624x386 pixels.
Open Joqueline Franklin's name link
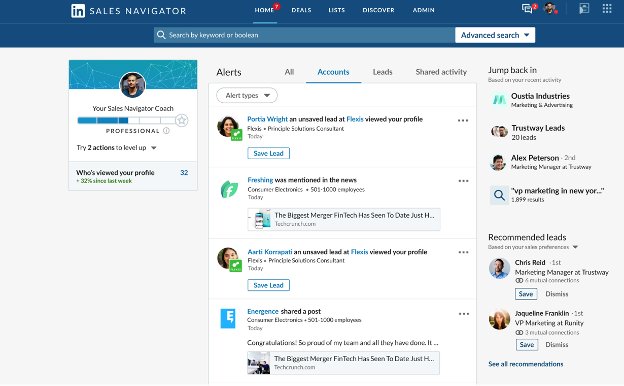[x=542, y=314]
